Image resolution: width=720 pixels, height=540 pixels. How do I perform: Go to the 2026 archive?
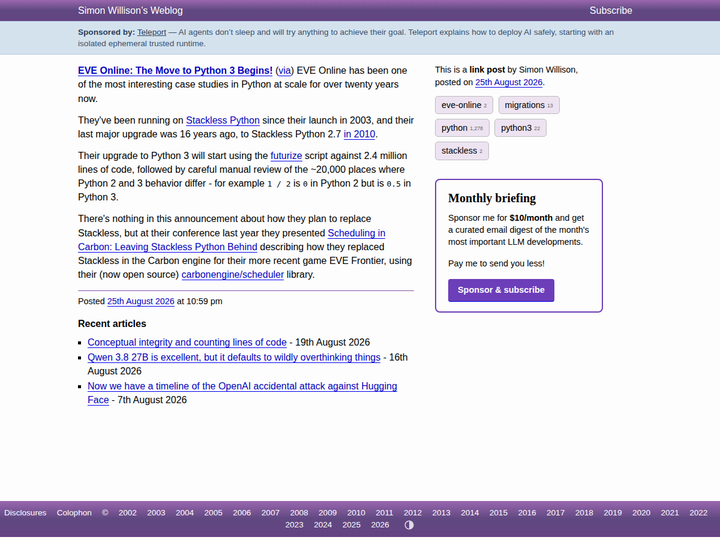pyautogui.click(x=380, y=525)
